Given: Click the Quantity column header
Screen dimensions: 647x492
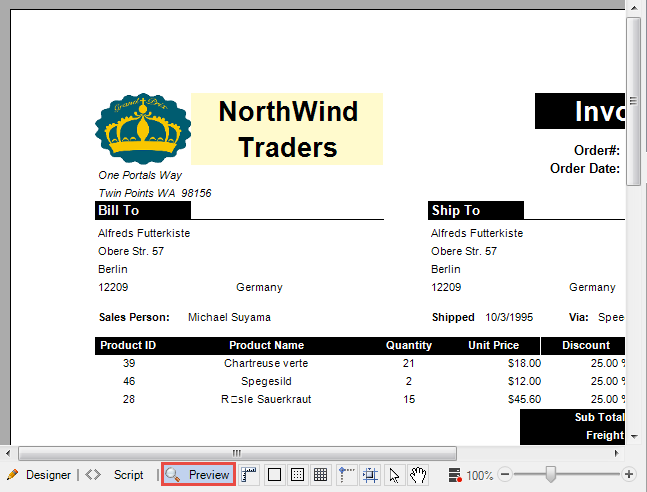Looking at the screenshot, I should click(409, 345).
